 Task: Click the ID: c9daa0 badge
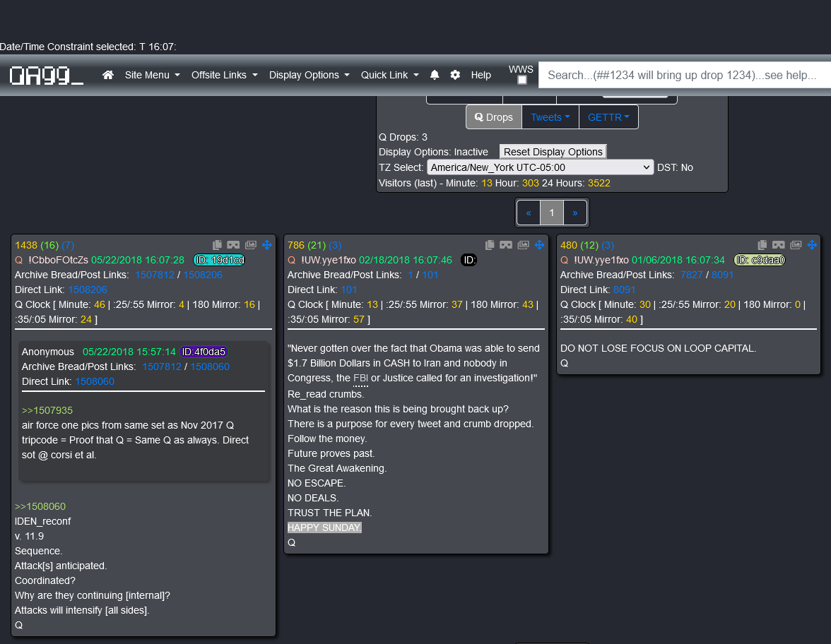pyautogui.click(x=760, y=260)
